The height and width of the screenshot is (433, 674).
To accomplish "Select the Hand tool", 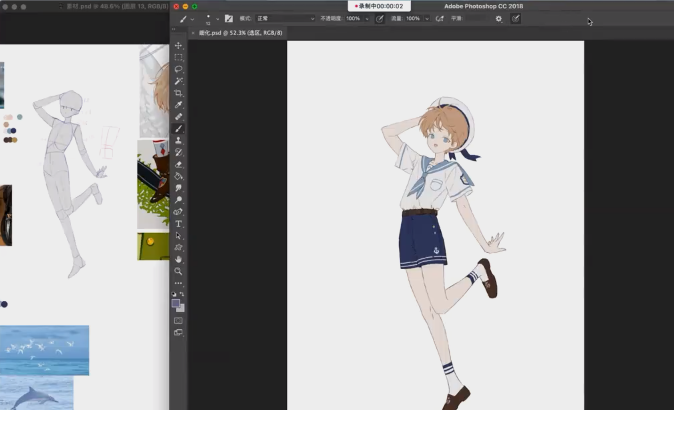I will point(178,260).
